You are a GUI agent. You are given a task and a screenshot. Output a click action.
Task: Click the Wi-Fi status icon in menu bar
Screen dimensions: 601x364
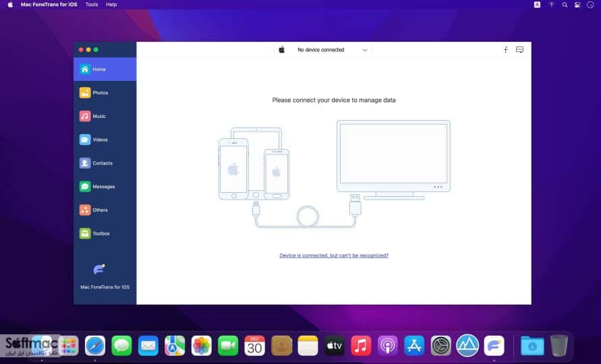tap(552, 5)
